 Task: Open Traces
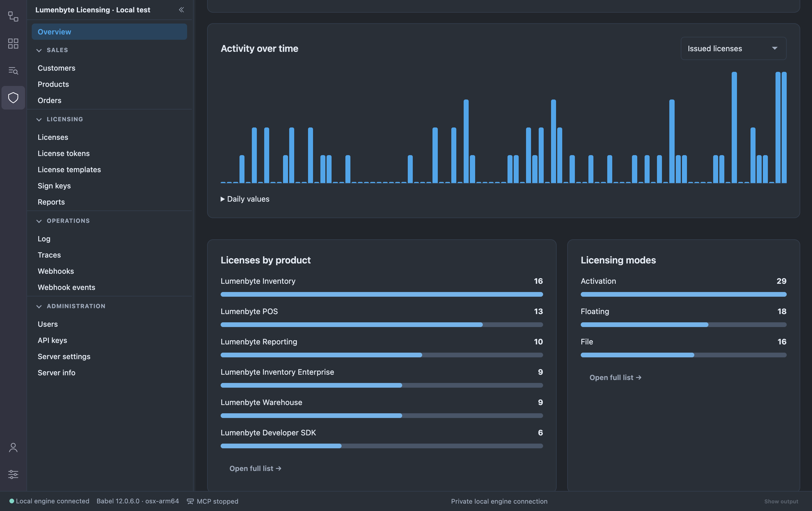point(49,255)
